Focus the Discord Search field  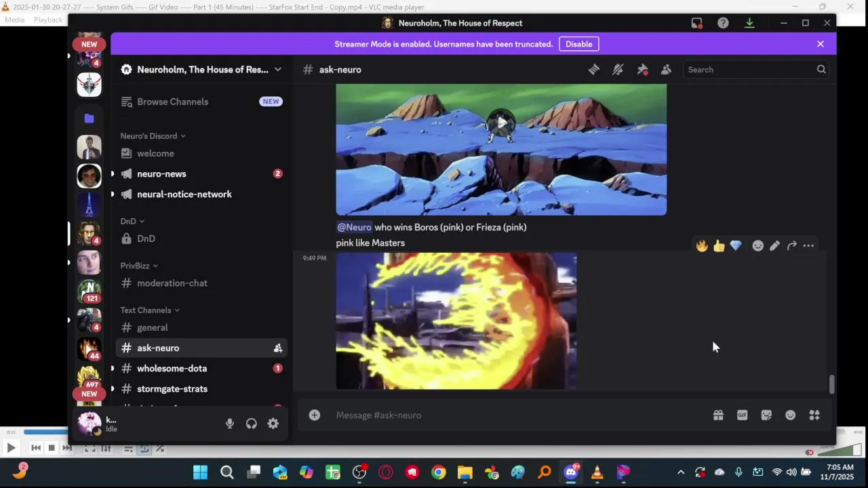[756, 69]
